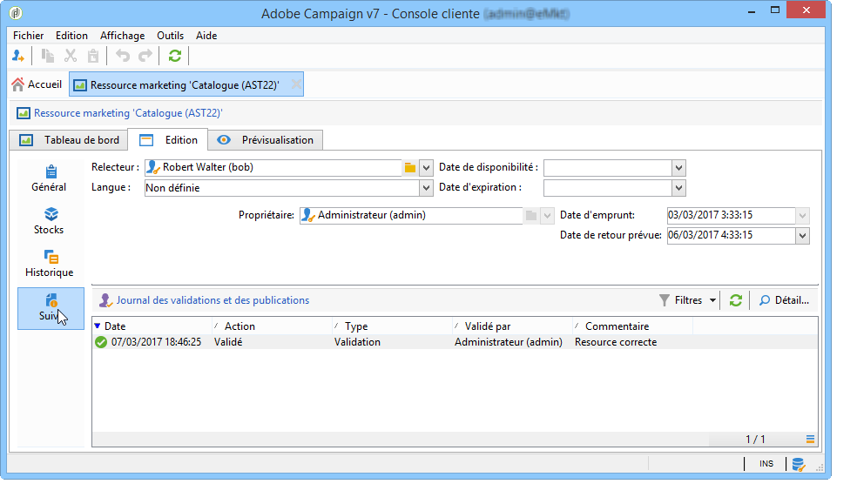
Task: Open the Aide menu
Action: click(x=206, y=36)
